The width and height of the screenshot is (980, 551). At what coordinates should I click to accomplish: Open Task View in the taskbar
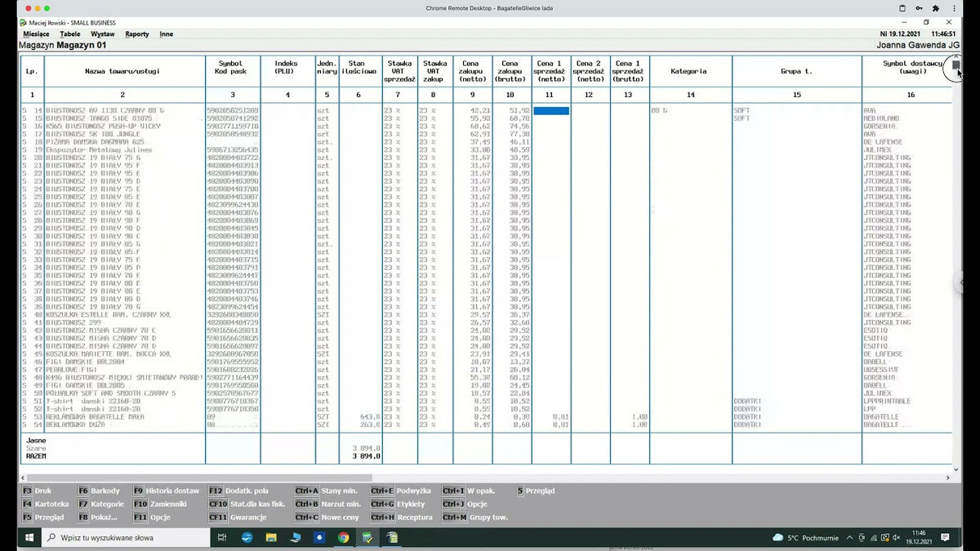click(x=222, y=538)
